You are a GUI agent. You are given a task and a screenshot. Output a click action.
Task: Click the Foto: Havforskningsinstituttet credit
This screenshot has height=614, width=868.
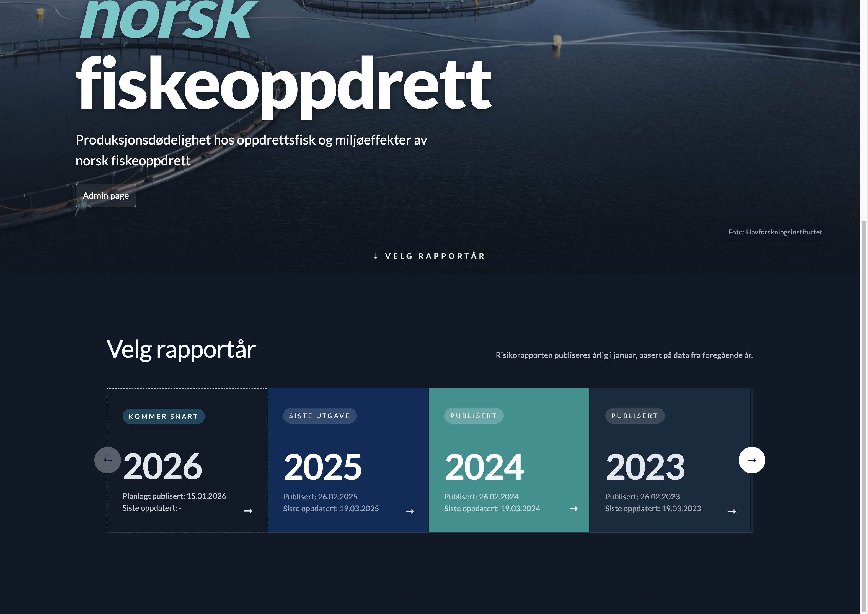pos(775,232)
